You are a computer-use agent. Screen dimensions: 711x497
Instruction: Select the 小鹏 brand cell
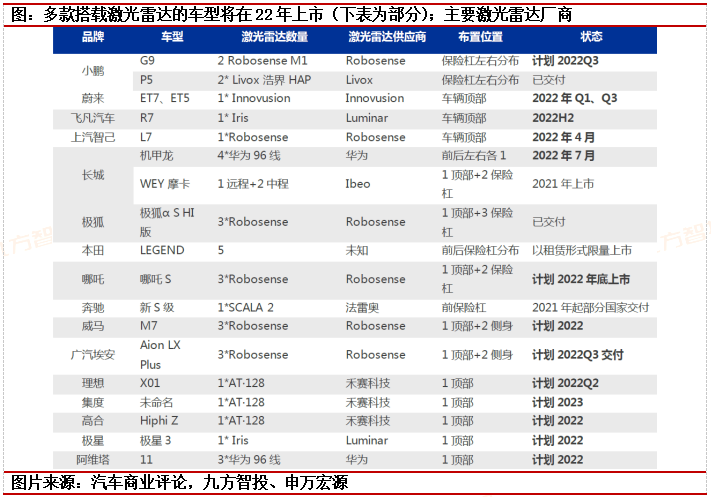(x=93, y=71)
